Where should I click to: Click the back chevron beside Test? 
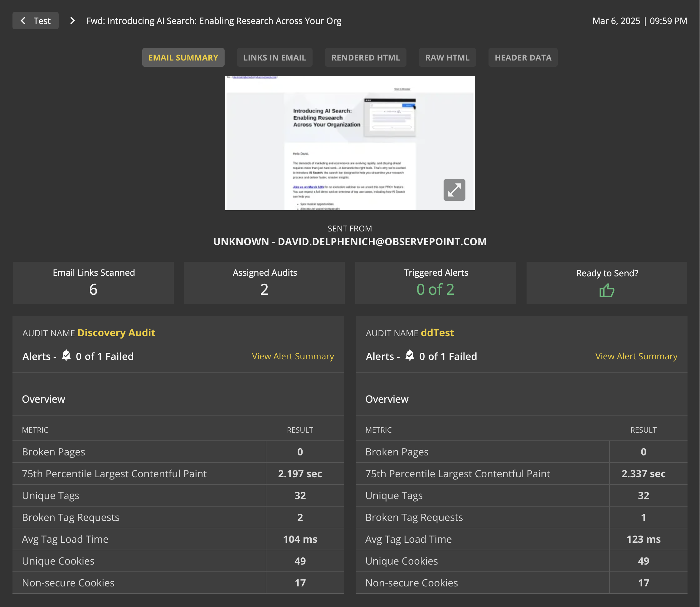point(23,21)
